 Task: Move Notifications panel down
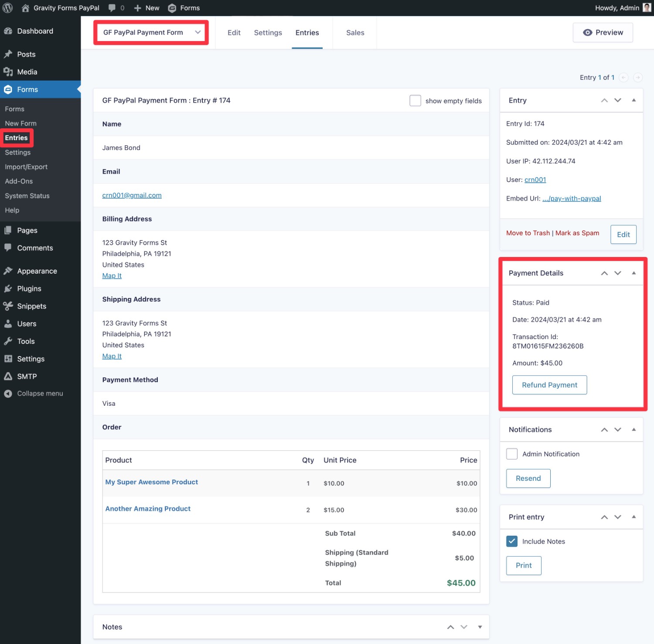coord(618,430)
